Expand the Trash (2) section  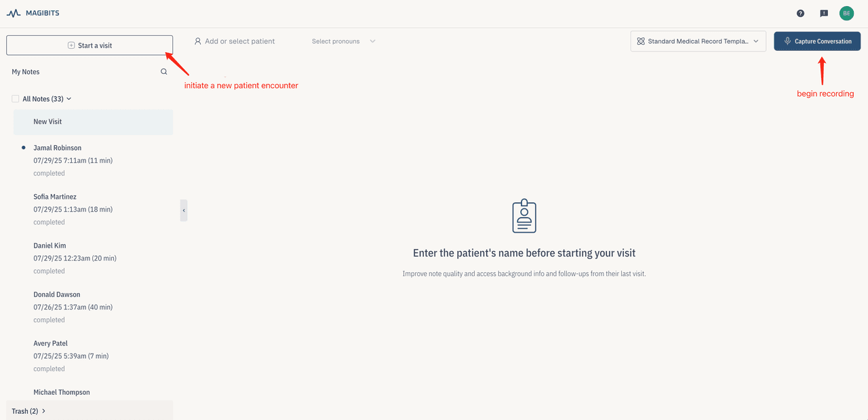(27, 411)
